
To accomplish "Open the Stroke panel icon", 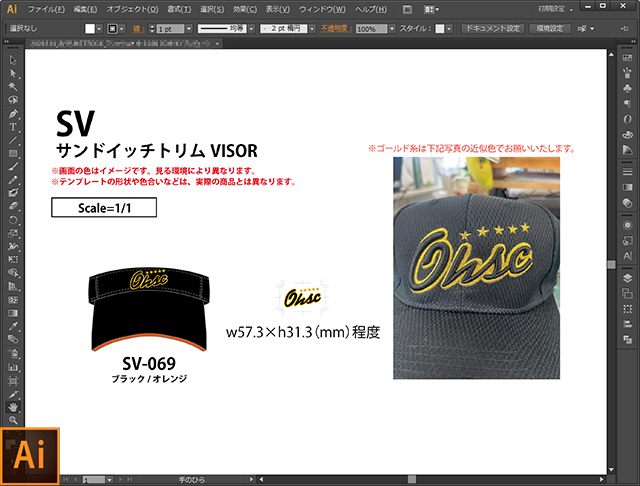I will (x=627, y=172).
